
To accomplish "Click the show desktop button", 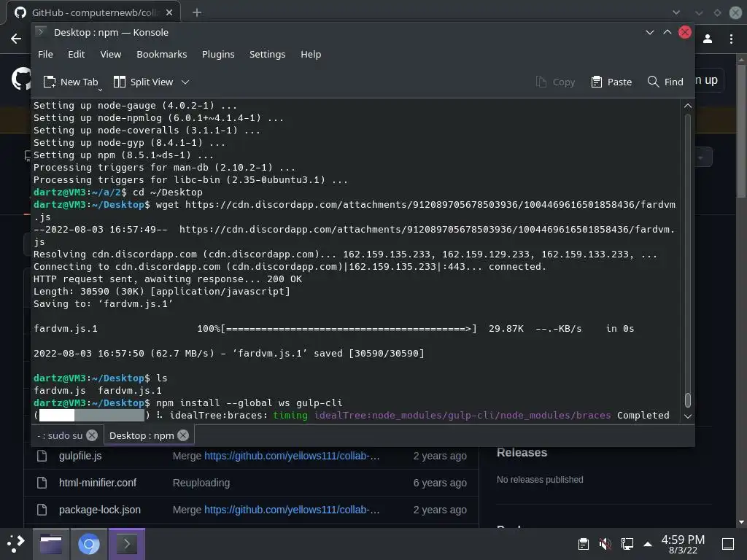I will (x=728, y=544).
